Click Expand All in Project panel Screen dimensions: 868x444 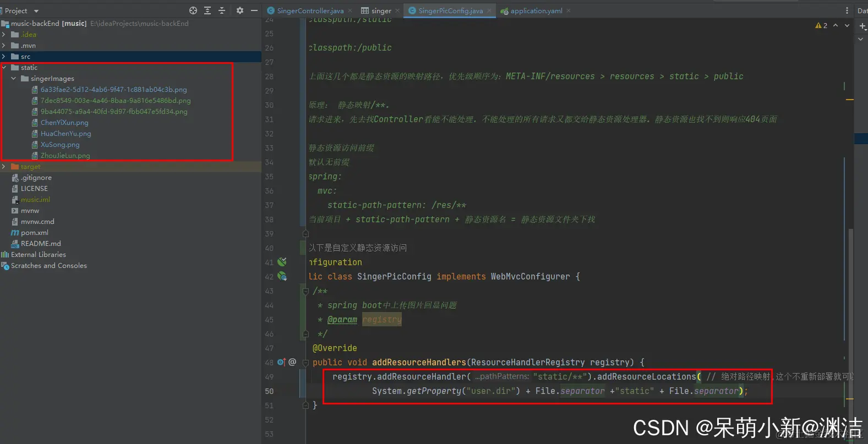click(x=208, y=10)
